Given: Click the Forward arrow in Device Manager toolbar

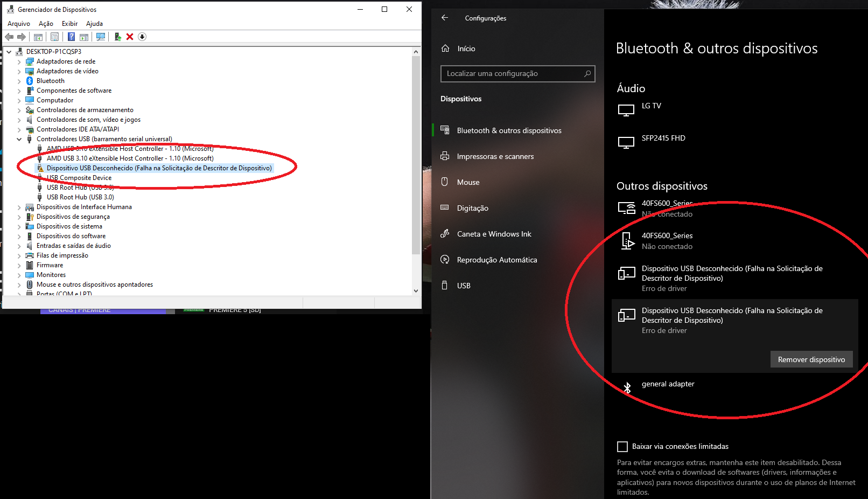Looking at the screenshot, I should (22, 37).
